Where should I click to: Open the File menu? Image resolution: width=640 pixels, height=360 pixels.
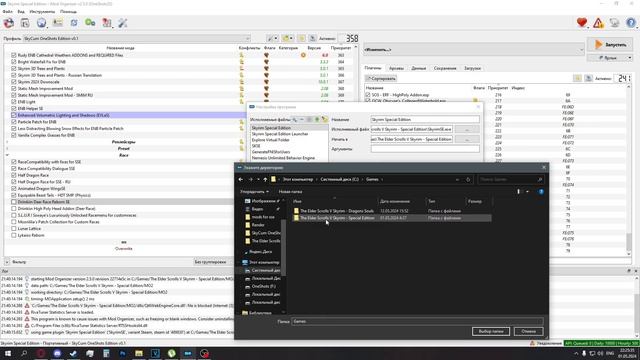point(7,12)
